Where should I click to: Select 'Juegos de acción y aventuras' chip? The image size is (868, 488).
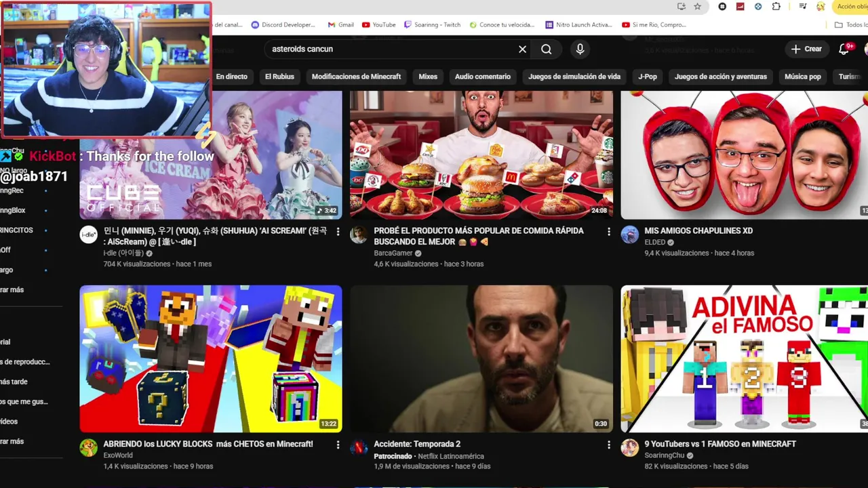click(721, 77)
